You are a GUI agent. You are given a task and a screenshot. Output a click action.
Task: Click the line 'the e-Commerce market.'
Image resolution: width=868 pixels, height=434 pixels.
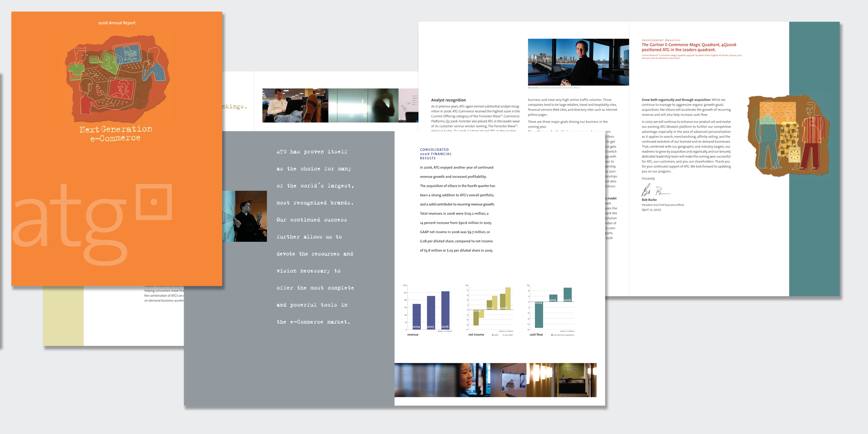tap(313, 322)
